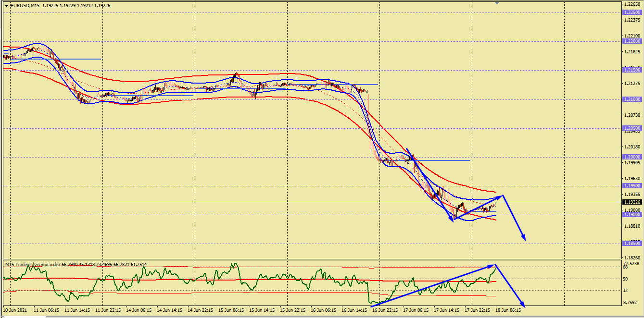Click the downward arrowhead tip in the price chart
This screenshot has height=318, width=644.
point(525,240)
